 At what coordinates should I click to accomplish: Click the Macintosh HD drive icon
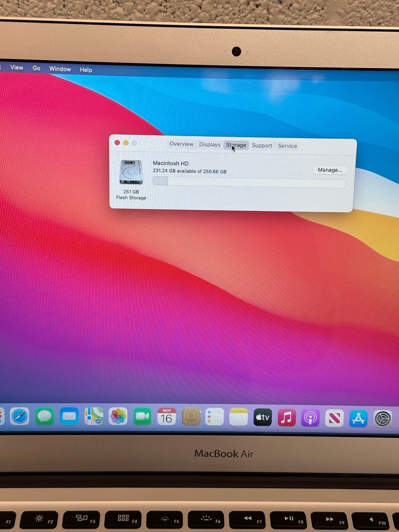coord(131,172)
